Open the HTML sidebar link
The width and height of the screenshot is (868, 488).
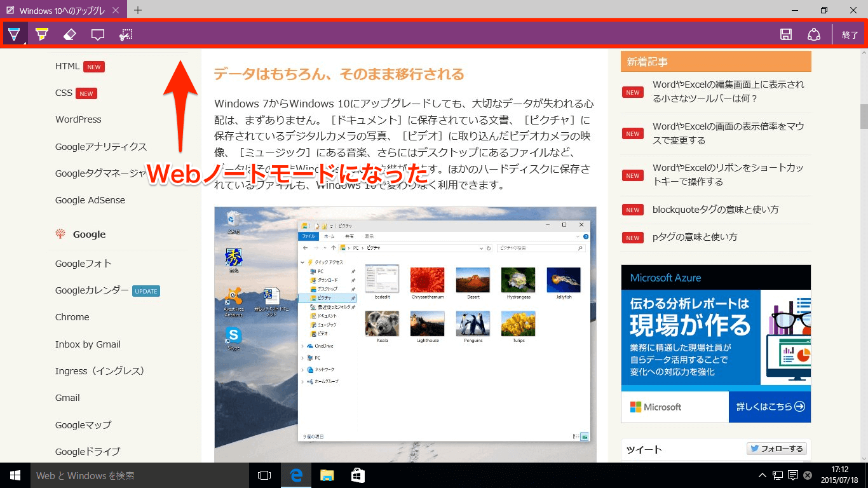[67, 66]
